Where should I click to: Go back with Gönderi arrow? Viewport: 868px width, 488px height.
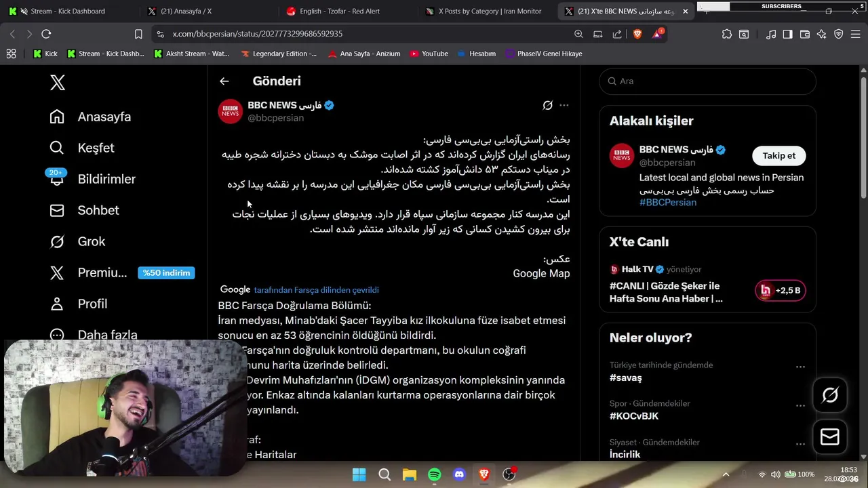click(x=224, y=81)
